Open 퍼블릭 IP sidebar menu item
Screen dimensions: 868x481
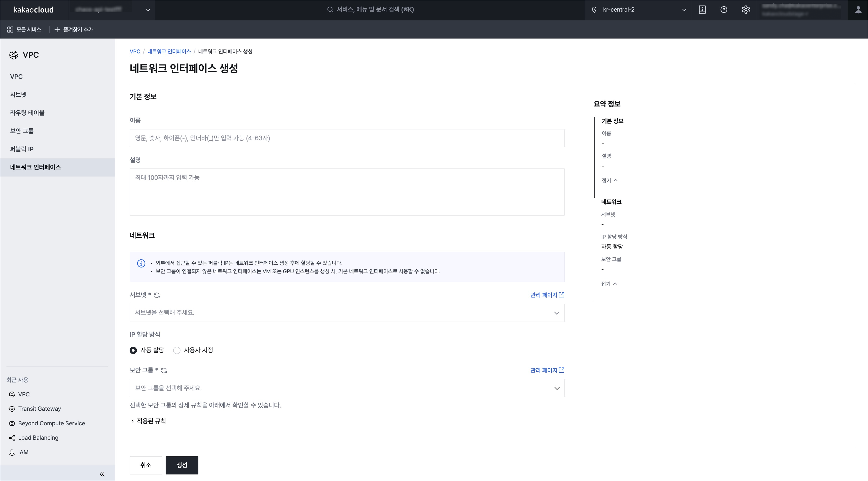[22, 149]
